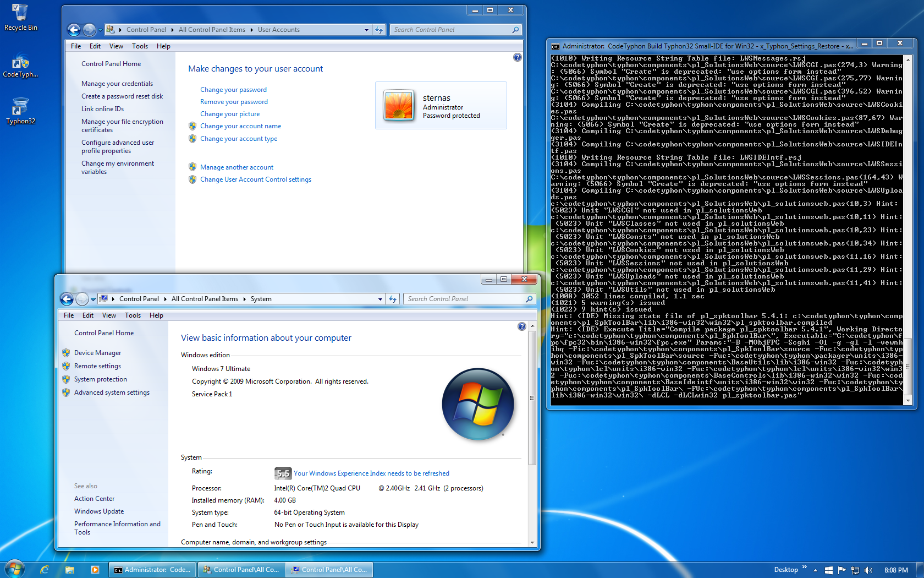Click the Action Center flag tray icon
Viewport: 924px width, 578px height.
[x=842, y=570]
